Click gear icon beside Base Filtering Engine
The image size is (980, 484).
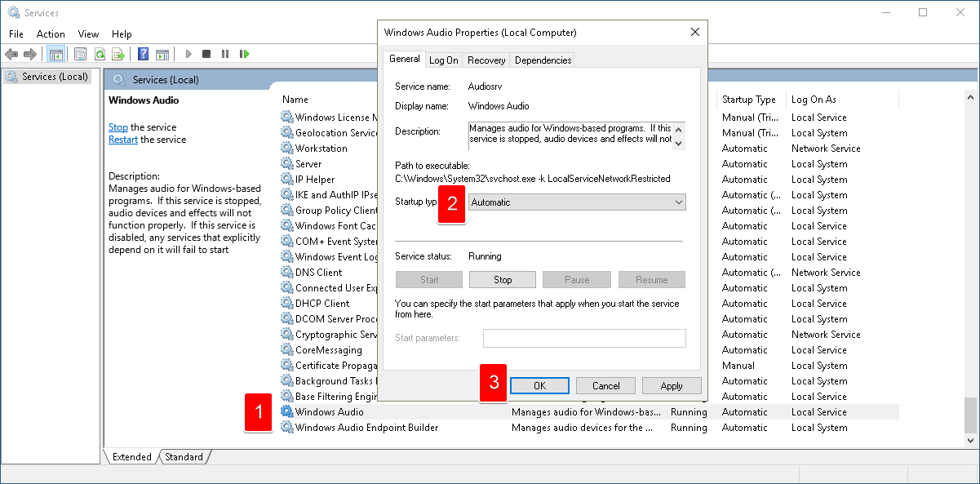286,397
